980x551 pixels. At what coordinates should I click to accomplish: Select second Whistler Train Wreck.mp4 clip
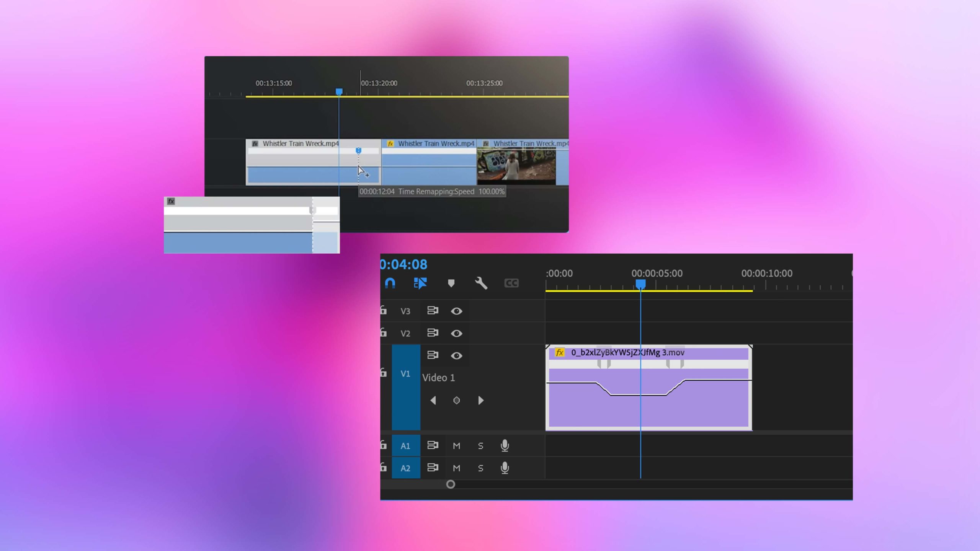click(429, 162)
